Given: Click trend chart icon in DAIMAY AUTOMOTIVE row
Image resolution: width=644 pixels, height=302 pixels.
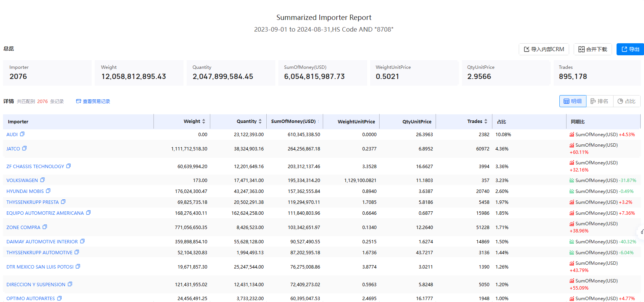Looking at the screenshot, I should click(572, 241).
